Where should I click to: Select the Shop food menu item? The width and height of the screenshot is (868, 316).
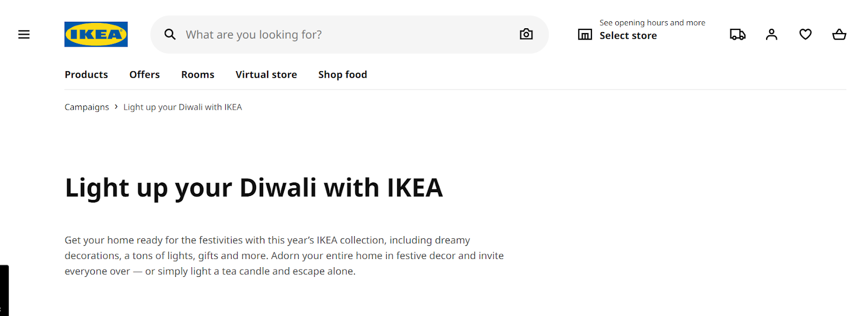click(x=342, y=74)
